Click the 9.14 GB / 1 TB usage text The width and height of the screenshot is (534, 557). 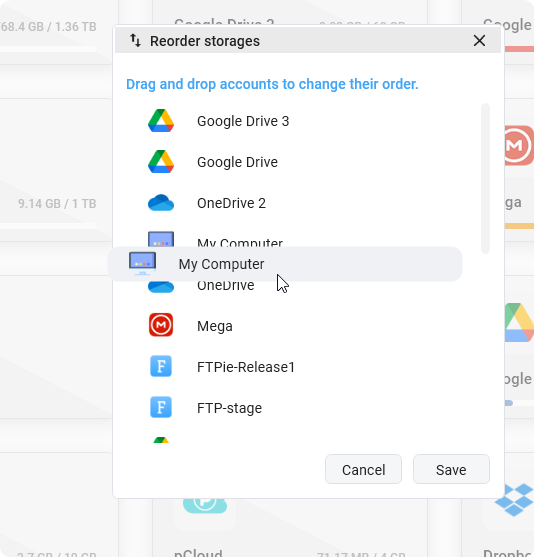[57, 204]
